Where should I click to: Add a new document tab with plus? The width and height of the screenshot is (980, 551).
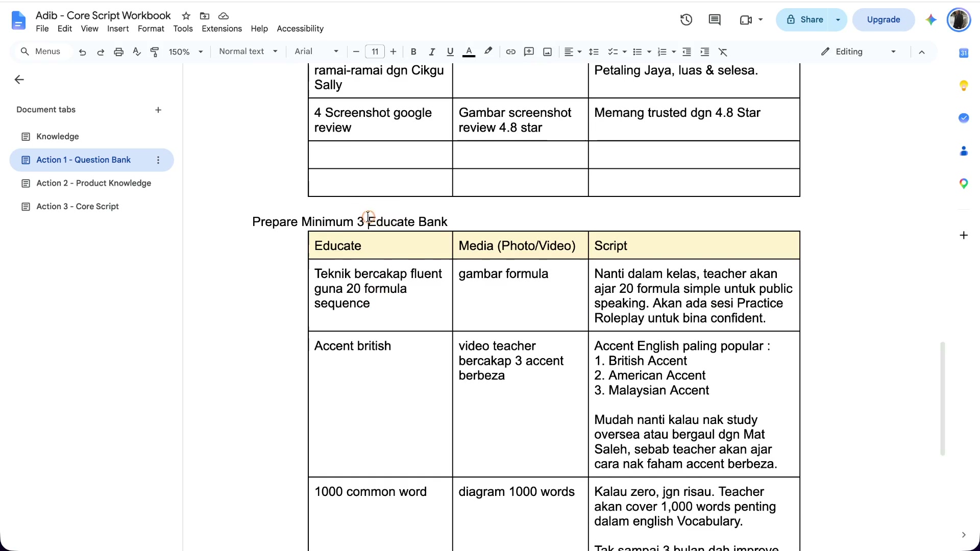pyautogui.click(x=158, y=110)
